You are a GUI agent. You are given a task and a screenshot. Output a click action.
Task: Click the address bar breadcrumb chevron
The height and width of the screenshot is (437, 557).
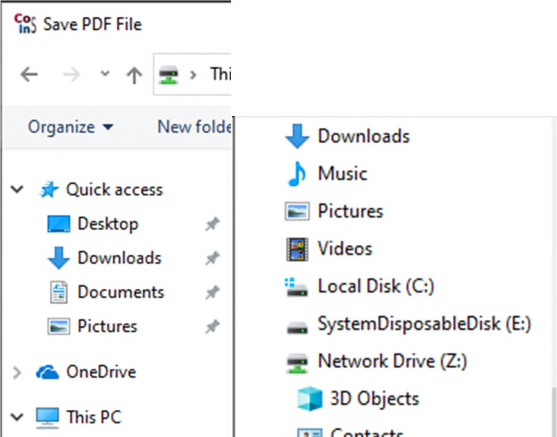coord(193,75)
